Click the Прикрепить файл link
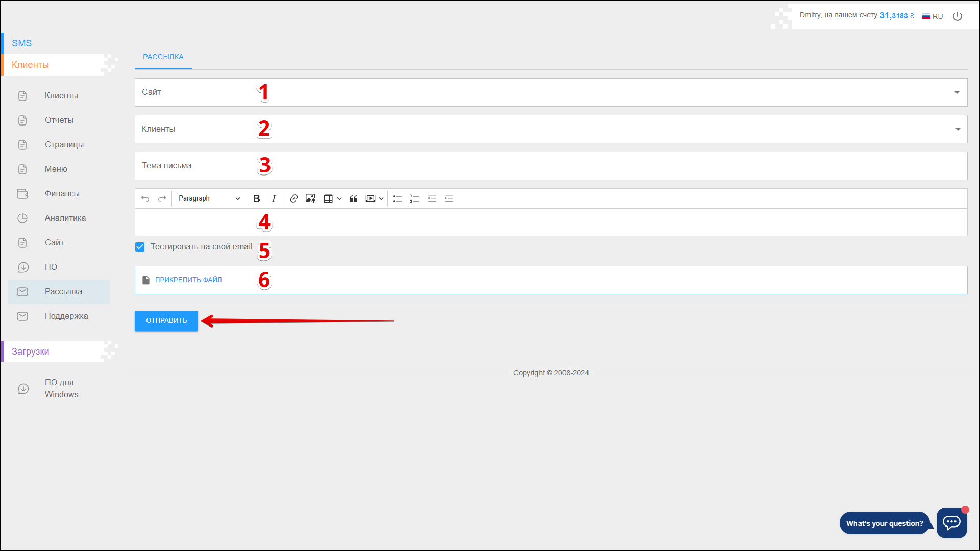This screenshot has height=551, width=980. pos(188,280)
